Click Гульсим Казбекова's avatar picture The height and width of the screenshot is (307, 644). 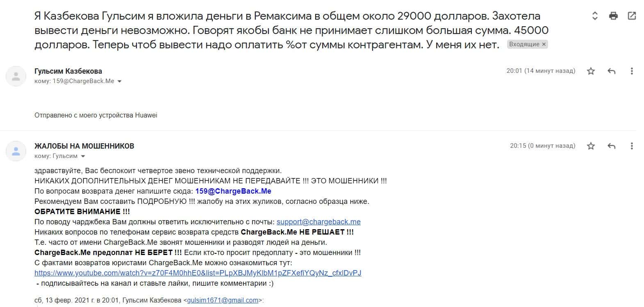[x=16, y=76]
